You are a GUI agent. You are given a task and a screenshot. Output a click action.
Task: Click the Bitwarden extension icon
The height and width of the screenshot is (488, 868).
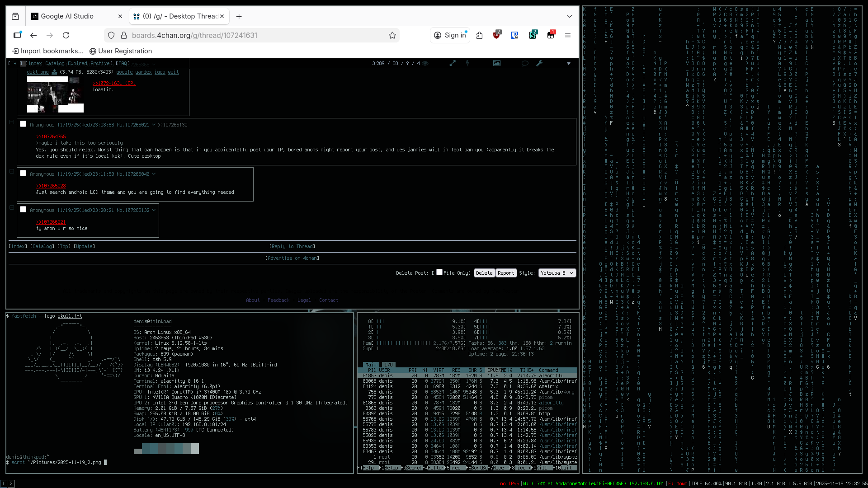tap(514, 35)
